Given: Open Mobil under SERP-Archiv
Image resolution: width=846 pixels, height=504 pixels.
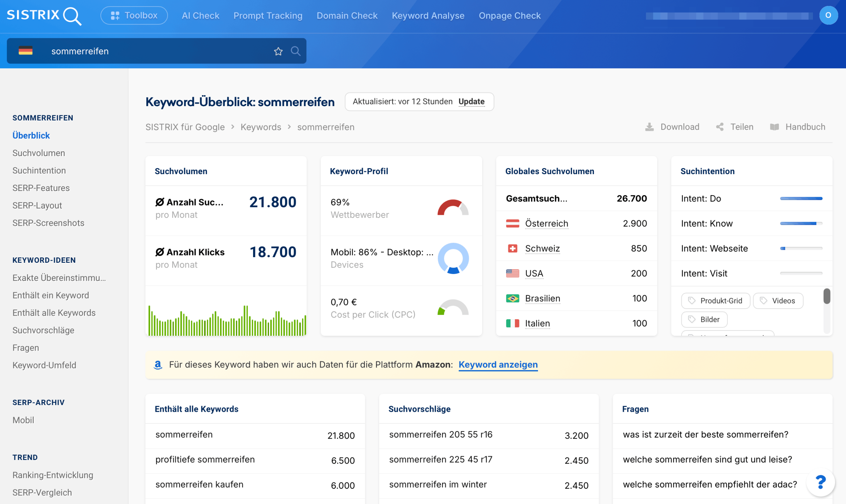Looking at the screenshot, I should (23, 420).
